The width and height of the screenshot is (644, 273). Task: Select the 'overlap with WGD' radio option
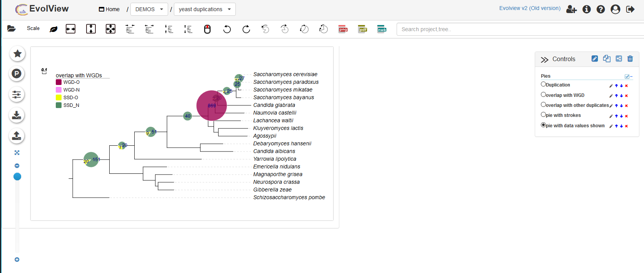point(543,95)
